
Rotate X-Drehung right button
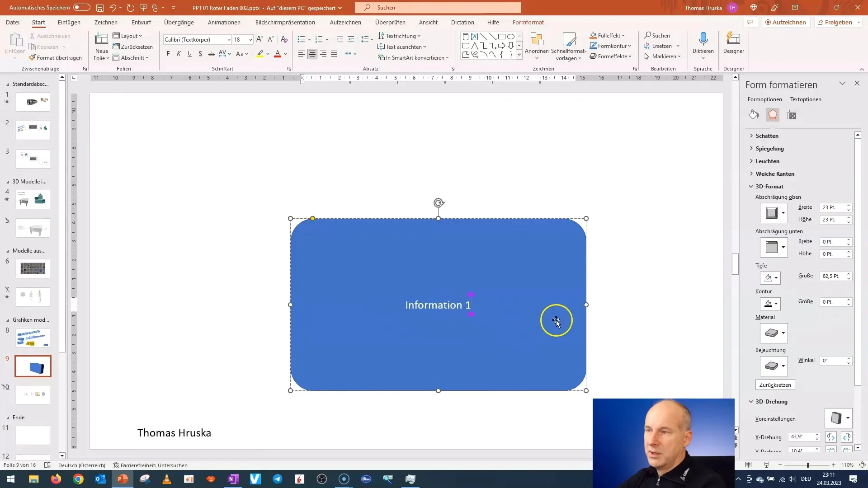tap(847, 437)
